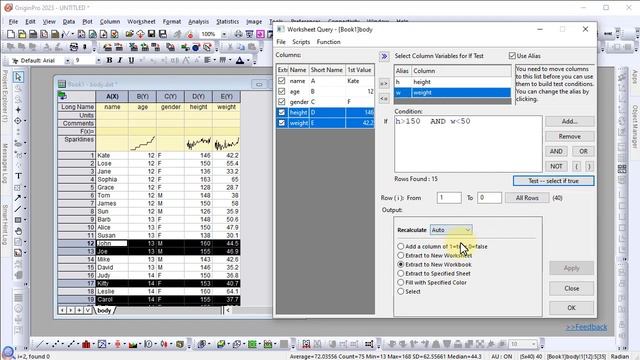Open the Scripts menu in Worksheet Query
Image resolution: width=640 pixels, height=360 pixels.
point(301,42)
